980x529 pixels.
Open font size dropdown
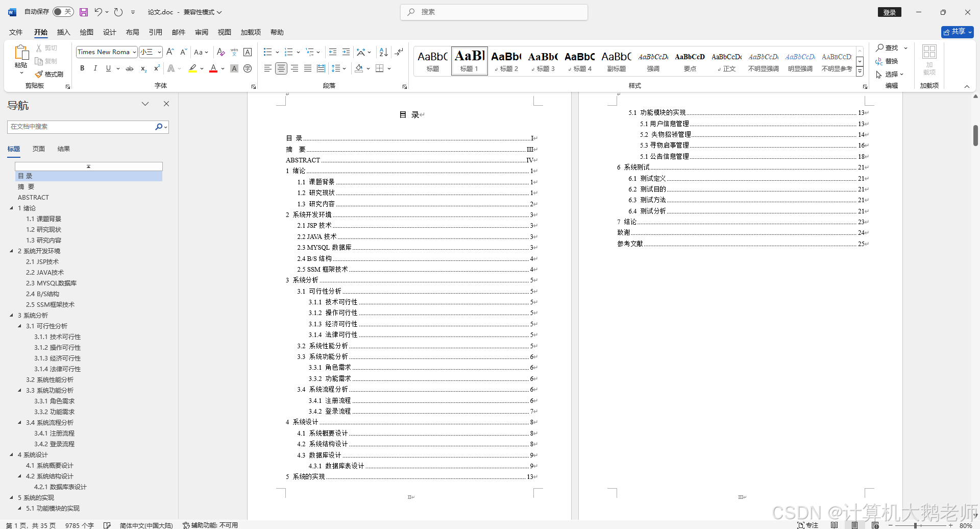point(159,52)
